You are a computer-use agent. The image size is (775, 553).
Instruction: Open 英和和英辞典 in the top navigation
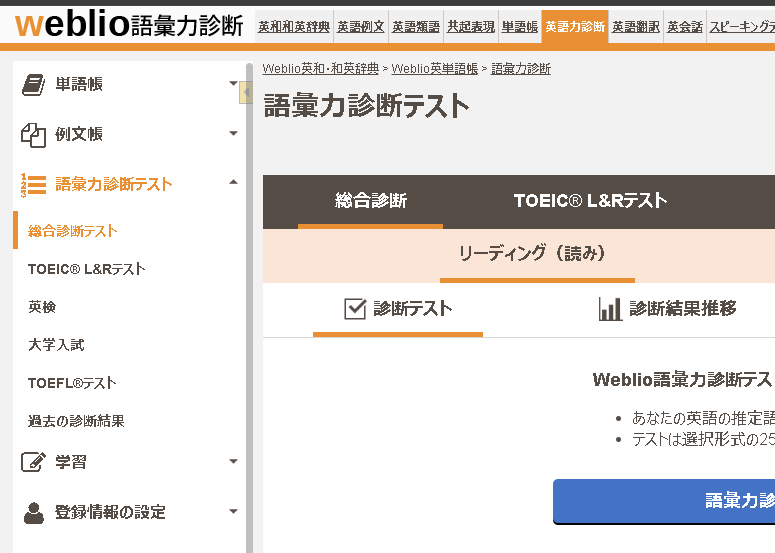294,27
